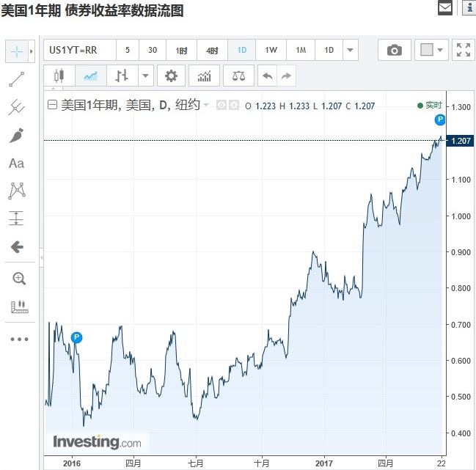
Task: Select highlighted 1D daily interval
Action: click(241, 50)
